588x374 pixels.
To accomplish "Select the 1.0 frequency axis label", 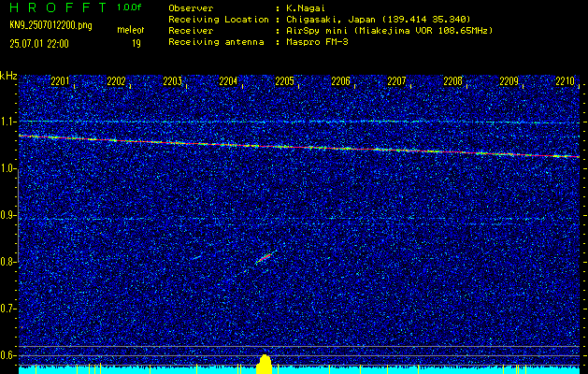I will [7, 169].
